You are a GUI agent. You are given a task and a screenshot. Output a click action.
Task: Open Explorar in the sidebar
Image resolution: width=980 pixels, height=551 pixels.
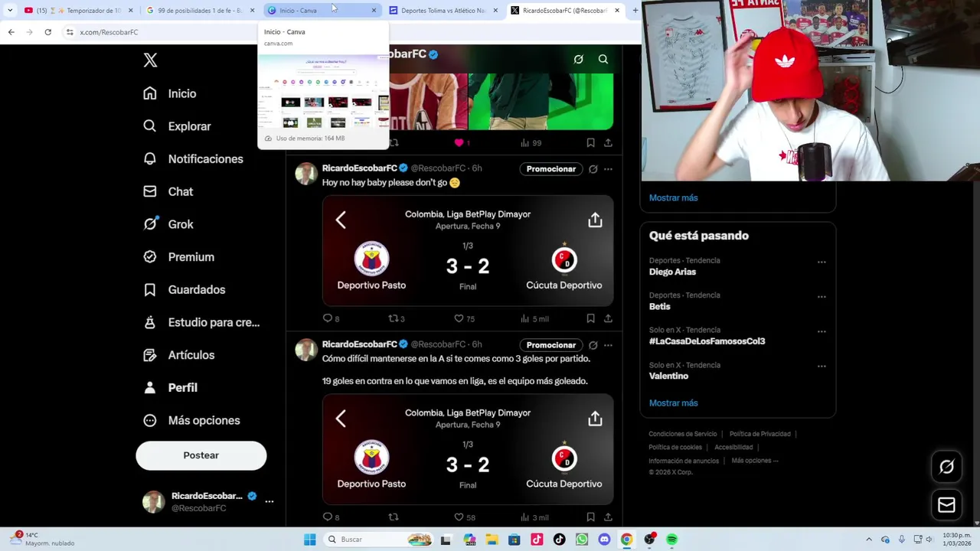coord(177,126)
